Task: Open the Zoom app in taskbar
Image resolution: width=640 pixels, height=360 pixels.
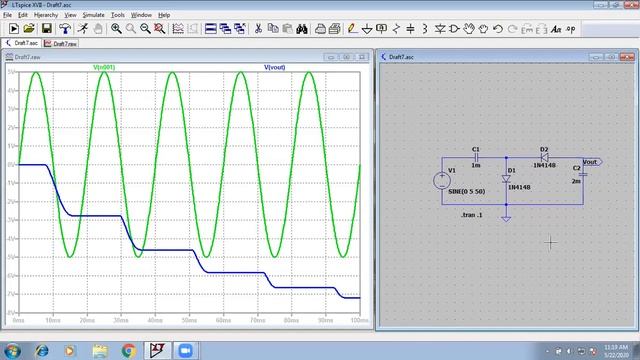Action: (185, 351)
